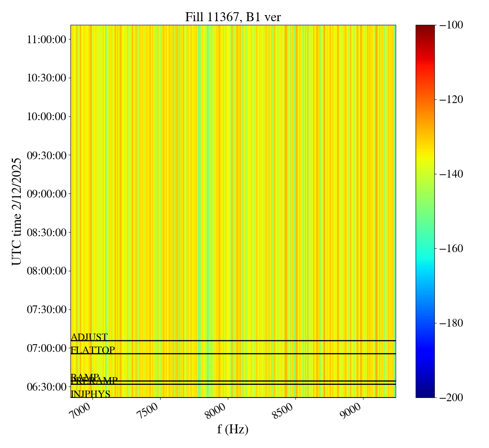
Task: Select the 10:00:00 time tick label
Action: coord(46,116)
